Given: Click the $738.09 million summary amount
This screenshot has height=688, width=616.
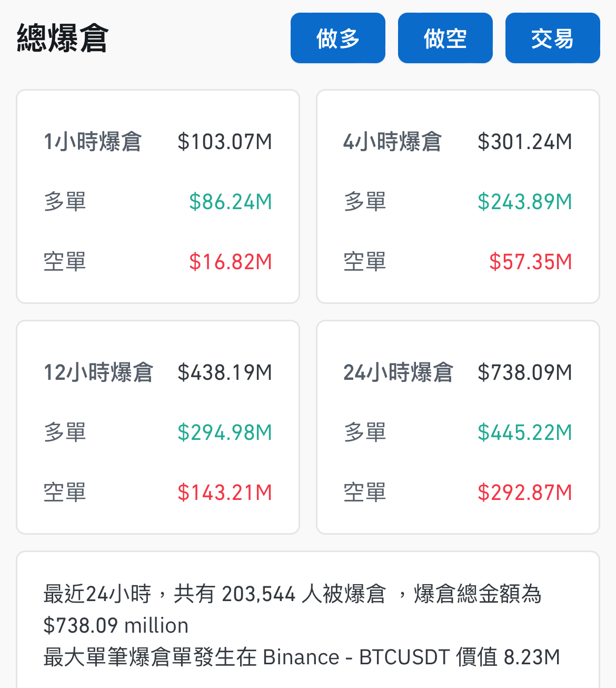Looking at the screenshot, I should 116,626.
